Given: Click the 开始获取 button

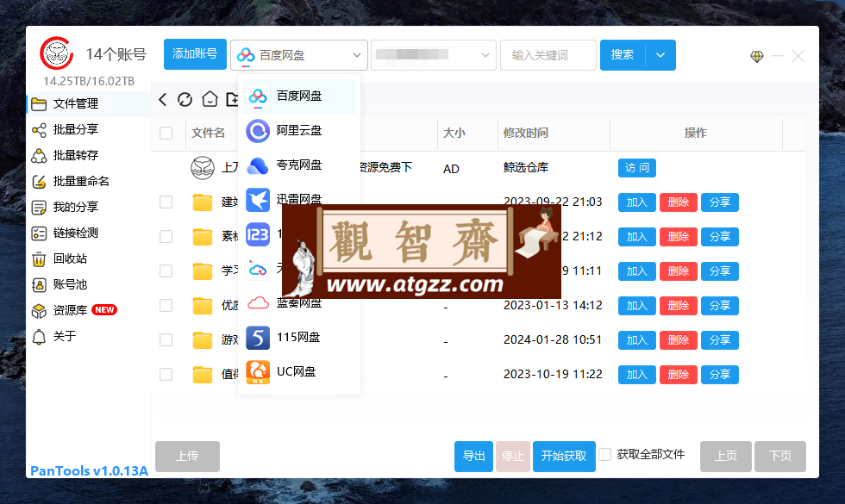Looking at the screenshot, I should 564,457.
